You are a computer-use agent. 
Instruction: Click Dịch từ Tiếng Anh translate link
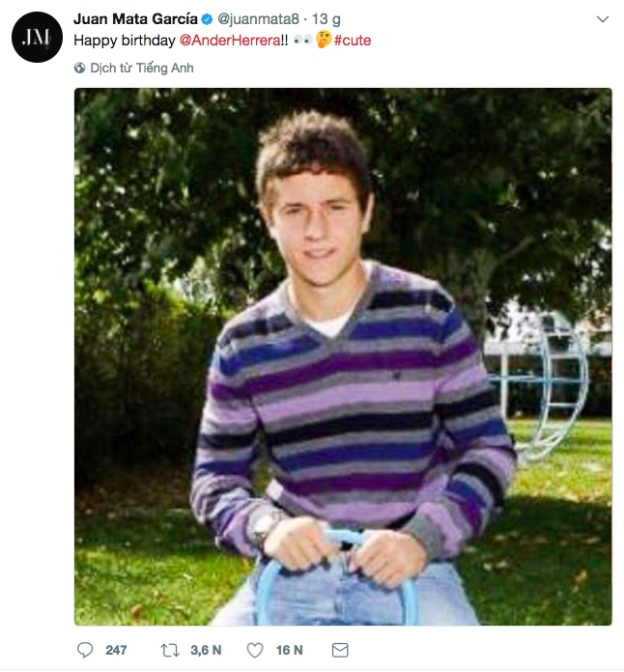pos(142,68)
